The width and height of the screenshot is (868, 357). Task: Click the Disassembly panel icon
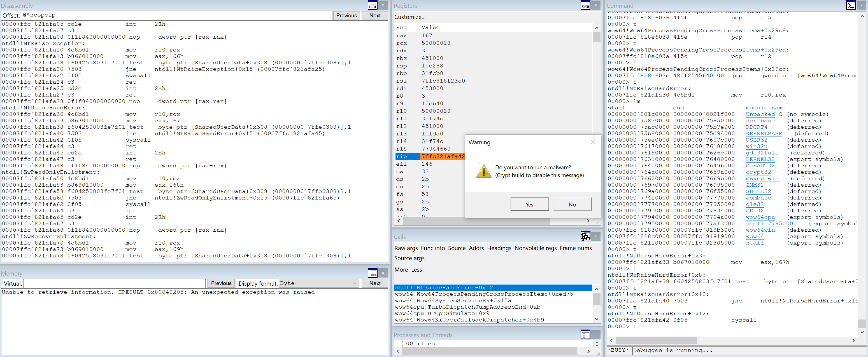pyautogui.click(x=372, y=5)
